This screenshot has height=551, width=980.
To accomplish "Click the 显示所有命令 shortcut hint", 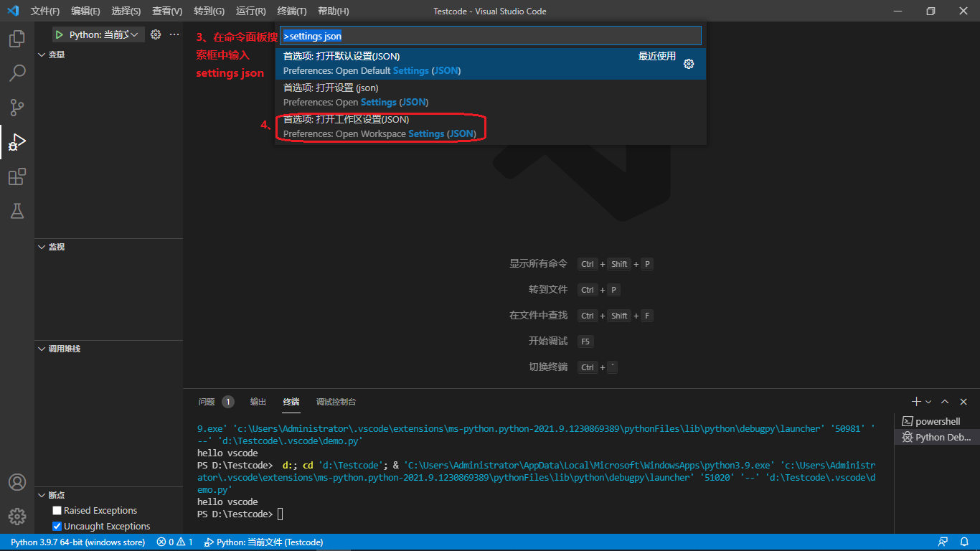I will 538,264.
